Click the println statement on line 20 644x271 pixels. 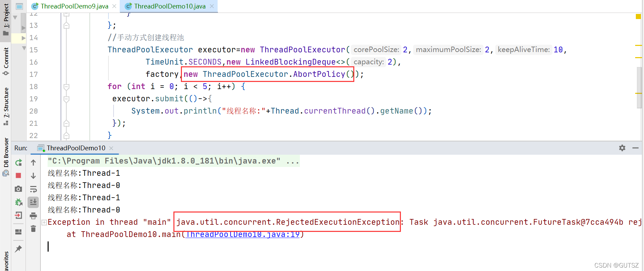tap(282, 111)
